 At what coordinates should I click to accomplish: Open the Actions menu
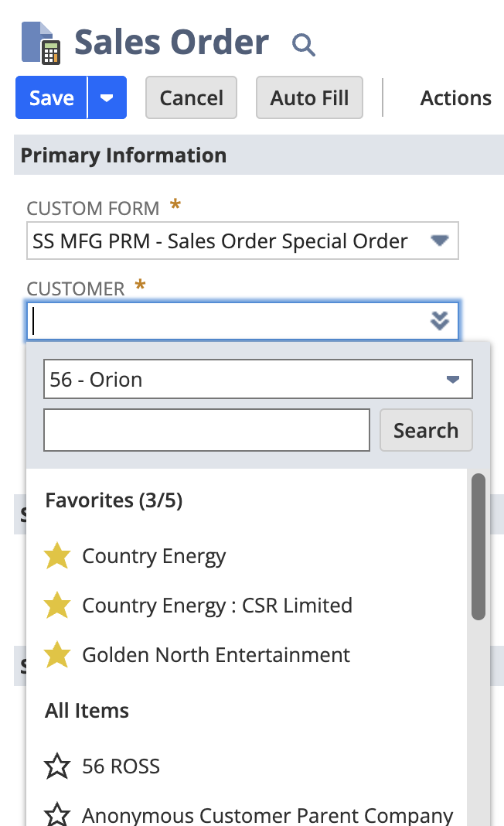click(455, 98)
